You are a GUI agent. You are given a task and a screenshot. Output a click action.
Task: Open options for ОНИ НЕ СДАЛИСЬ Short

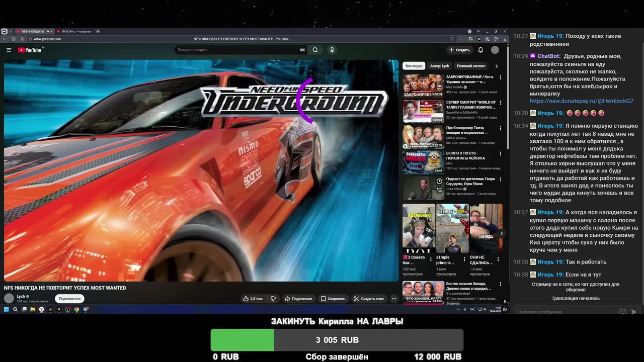click(x=498, y=259)
